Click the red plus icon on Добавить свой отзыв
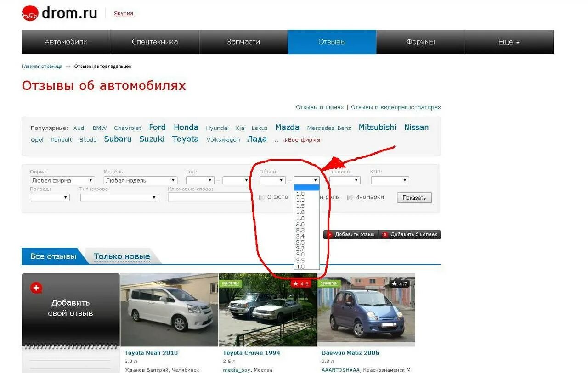The height and width of the screenshot is (373, 588). (36, 288)
